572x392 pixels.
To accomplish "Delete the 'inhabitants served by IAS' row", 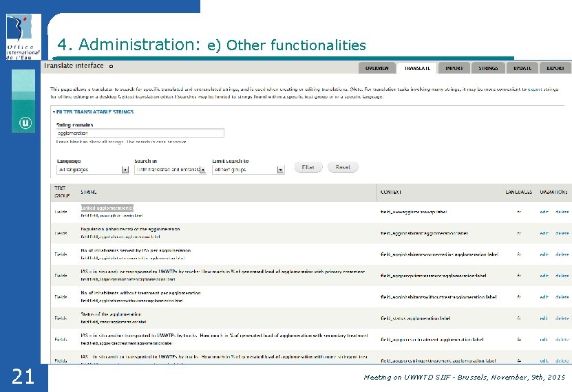I will (562, 254).
